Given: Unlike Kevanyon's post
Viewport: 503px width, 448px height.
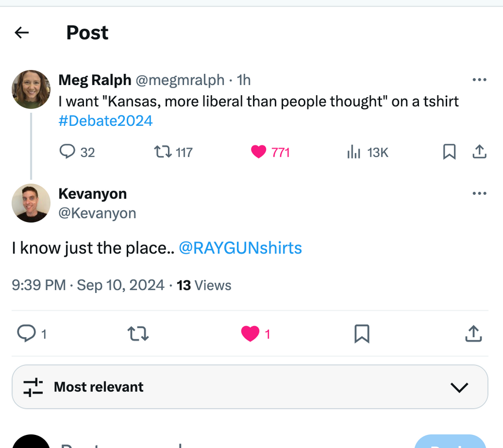Looking at the screenshot, I should point(250,333).
